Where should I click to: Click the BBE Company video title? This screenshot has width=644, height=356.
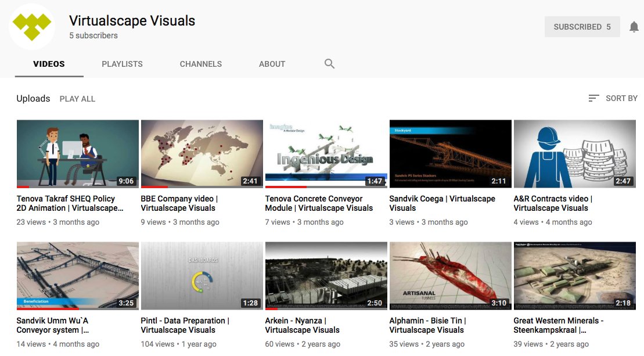(179, 203)
